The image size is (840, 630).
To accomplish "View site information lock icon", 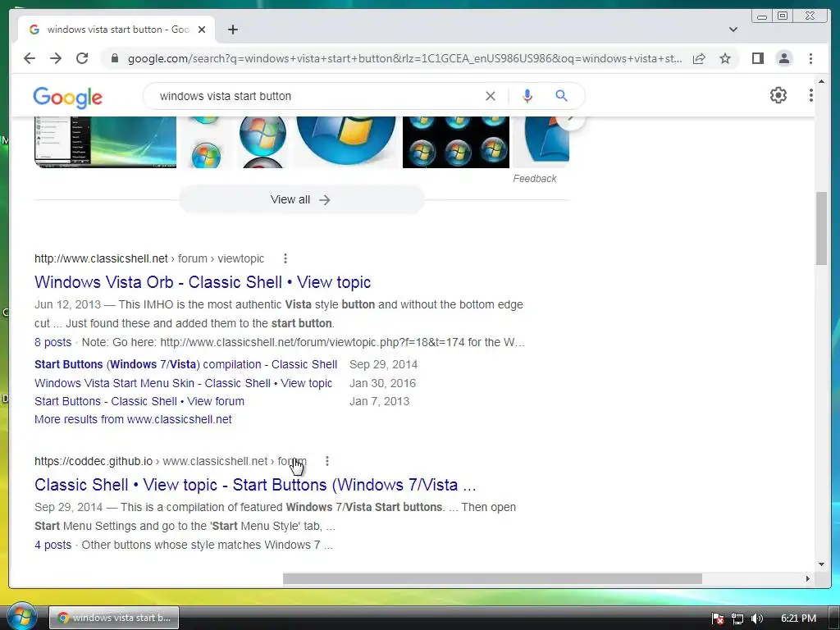I will point(114,58).
